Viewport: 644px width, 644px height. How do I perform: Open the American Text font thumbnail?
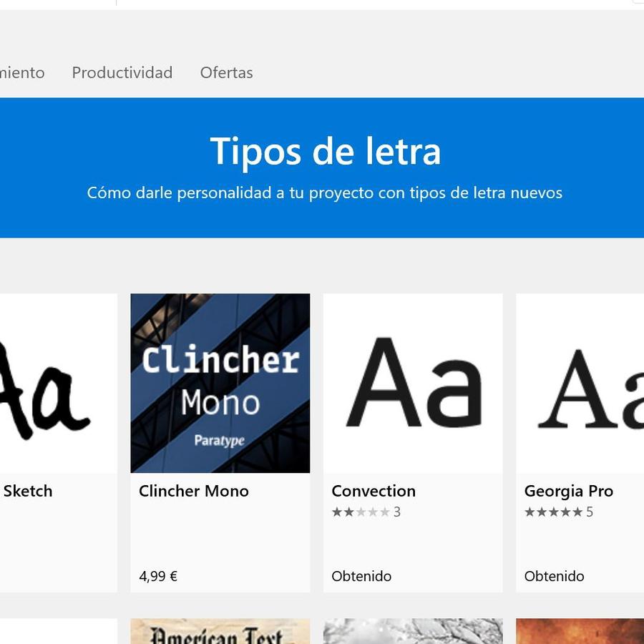220,632
